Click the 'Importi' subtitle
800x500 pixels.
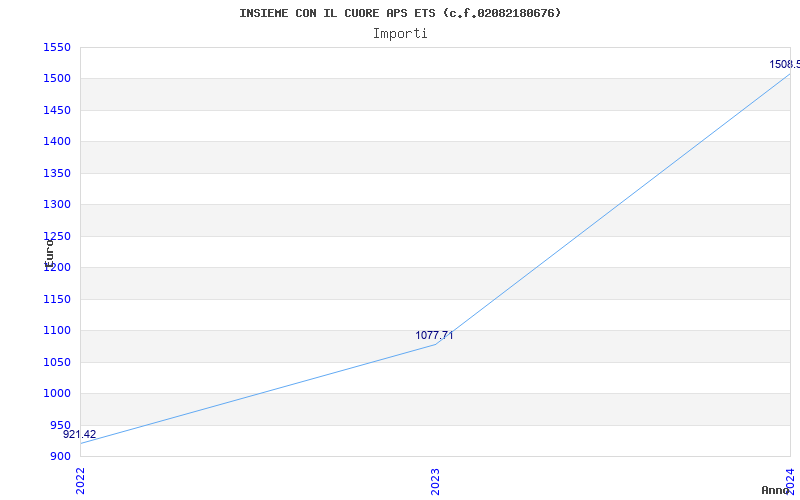pos(400,34)
